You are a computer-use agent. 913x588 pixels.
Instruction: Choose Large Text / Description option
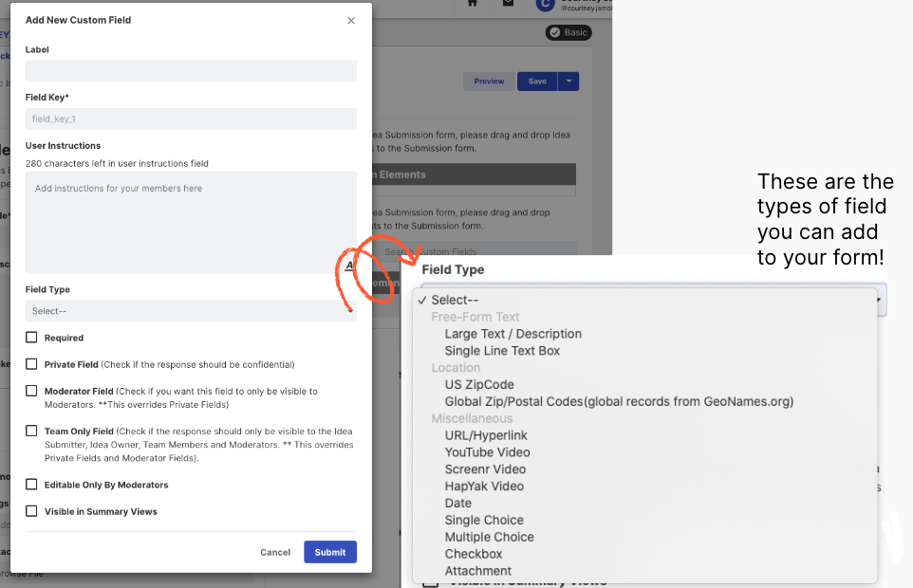[512, 334]
